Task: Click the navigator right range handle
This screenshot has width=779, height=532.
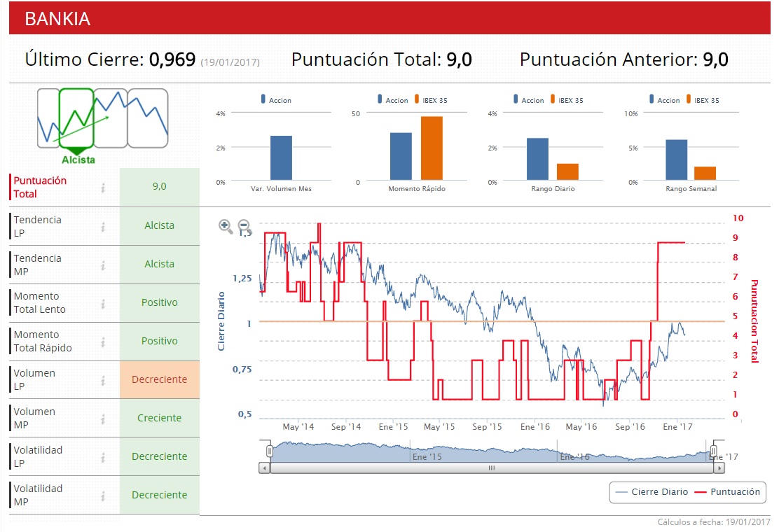Action: 713,451
